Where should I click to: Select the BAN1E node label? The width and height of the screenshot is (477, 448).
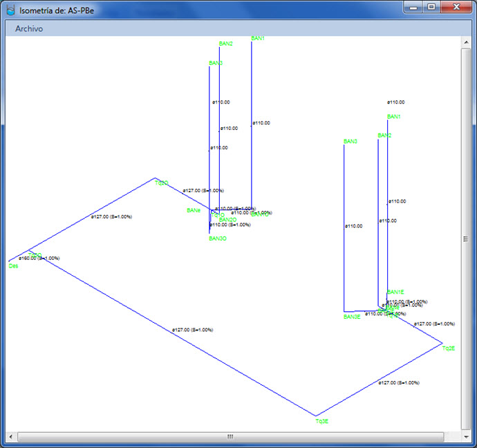click(395, 292)
